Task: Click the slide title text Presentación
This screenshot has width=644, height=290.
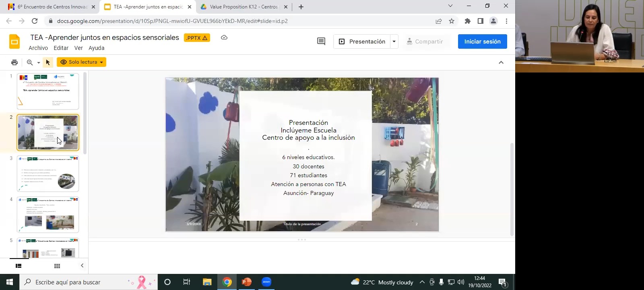Action: click(x=308, y=122)
